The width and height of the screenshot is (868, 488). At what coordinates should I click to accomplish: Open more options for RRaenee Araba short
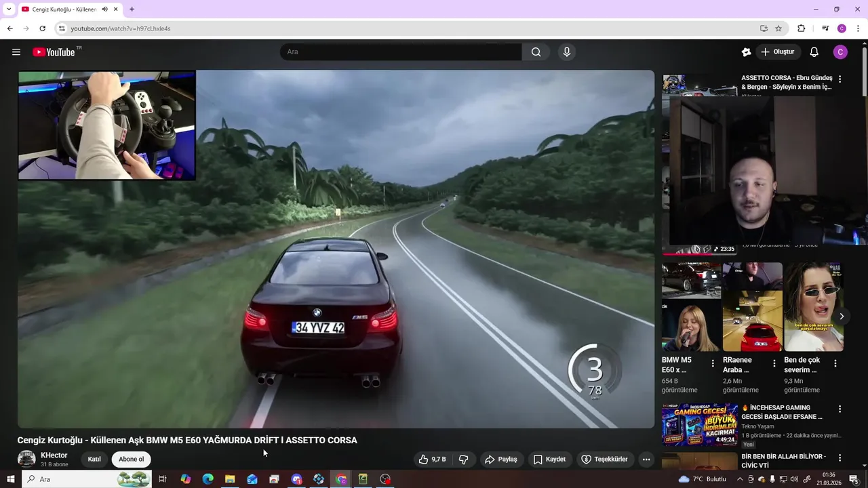774,363
